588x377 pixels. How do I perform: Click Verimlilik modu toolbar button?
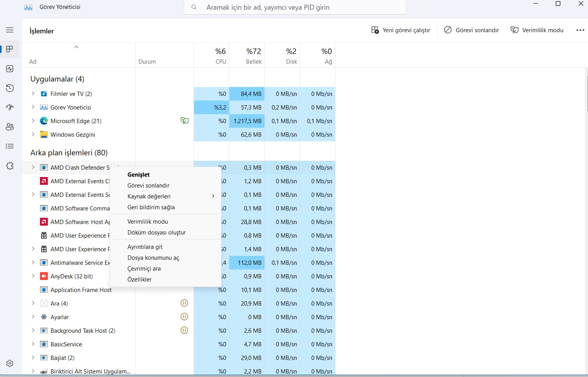[x=537, y=30]
